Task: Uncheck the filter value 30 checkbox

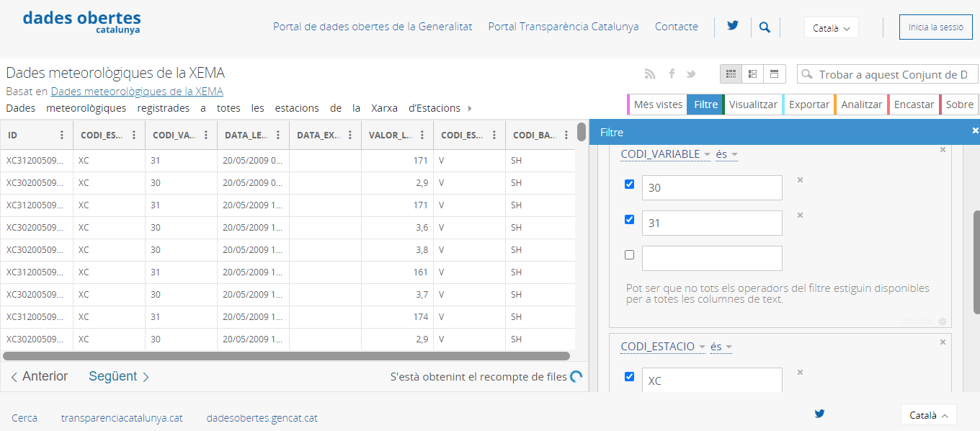Action: point(629,185)
